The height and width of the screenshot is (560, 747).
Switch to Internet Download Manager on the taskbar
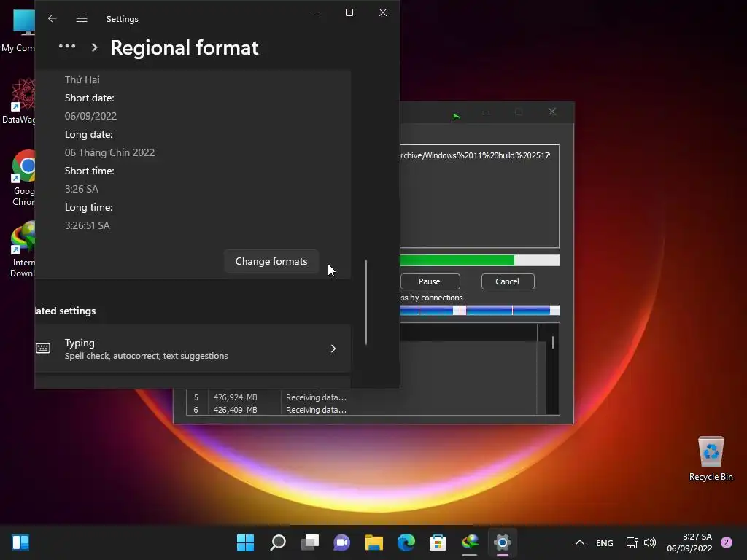click(470, 542)
